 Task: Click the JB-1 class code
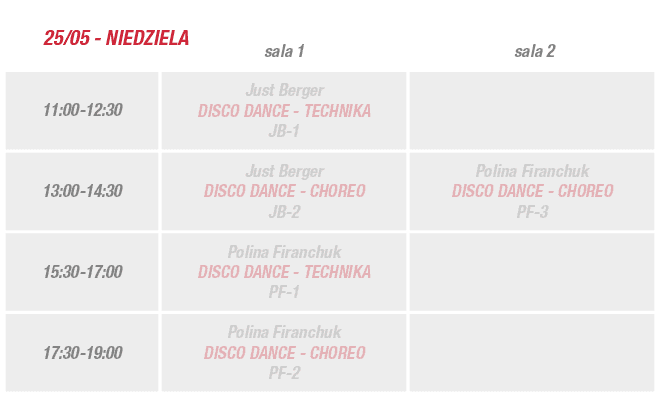click(284, 131)
